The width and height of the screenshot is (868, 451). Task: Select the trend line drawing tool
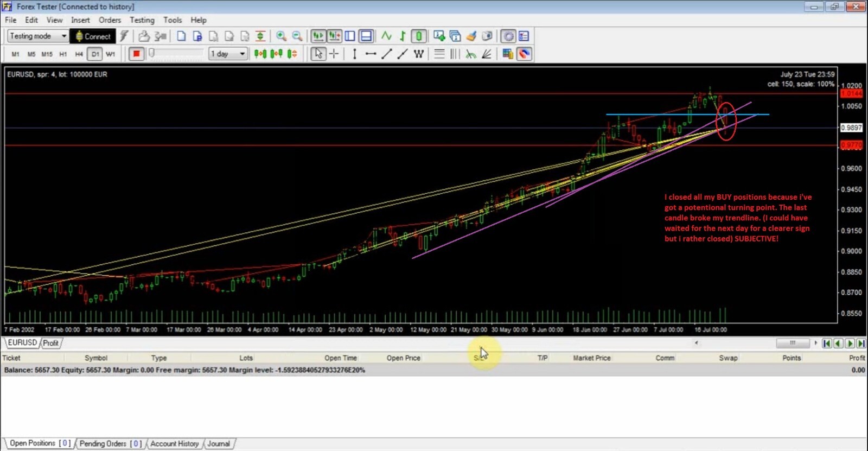(x=386, y=54)
